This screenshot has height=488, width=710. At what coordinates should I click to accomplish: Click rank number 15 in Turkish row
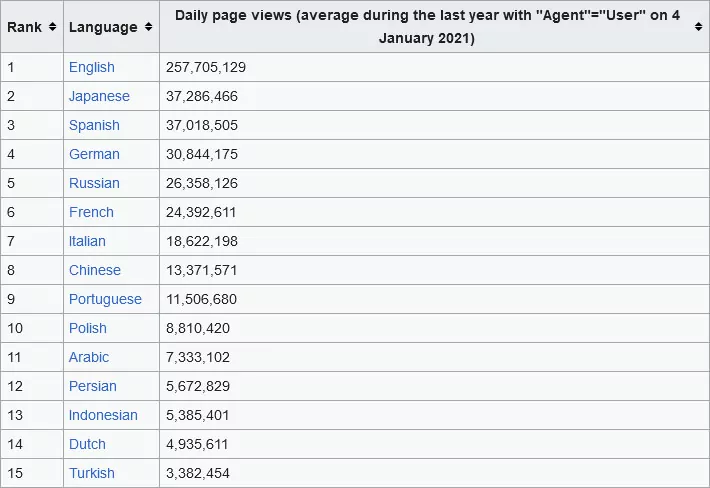pyautogui.click(x=15, y=473)
